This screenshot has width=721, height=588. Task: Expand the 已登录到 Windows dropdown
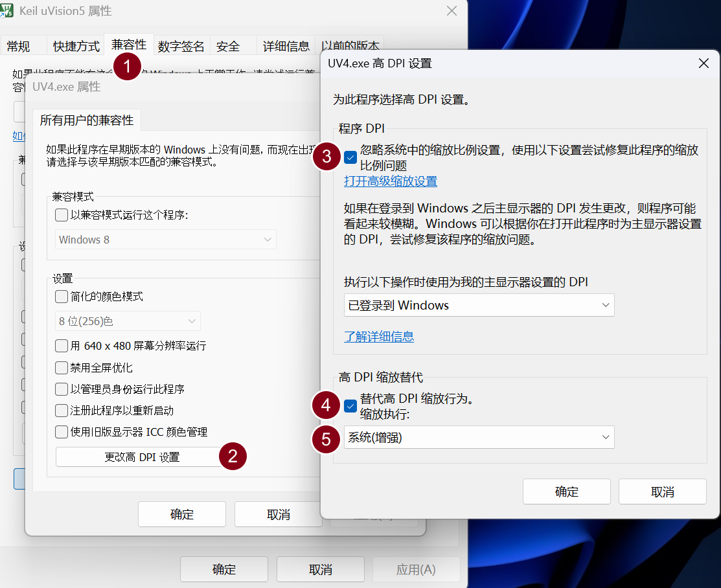(x=479, y=305)
